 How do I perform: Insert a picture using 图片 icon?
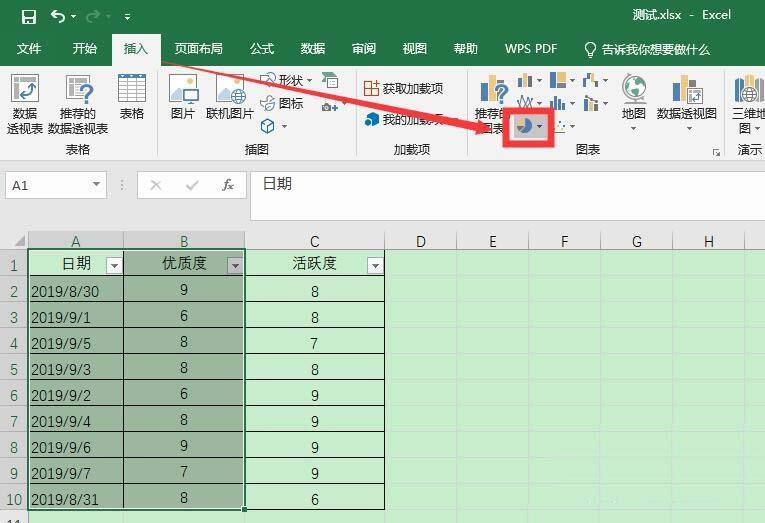pos(183,98)
